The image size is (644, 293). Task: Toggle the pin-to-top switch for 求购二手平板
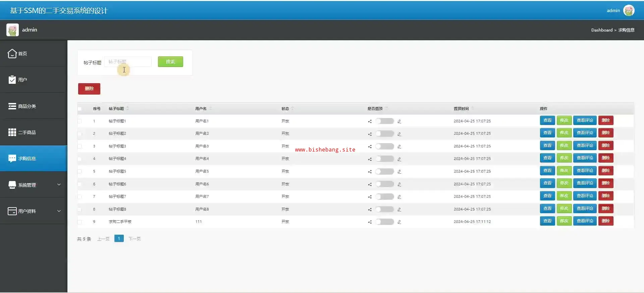click(x=384, y=222)
